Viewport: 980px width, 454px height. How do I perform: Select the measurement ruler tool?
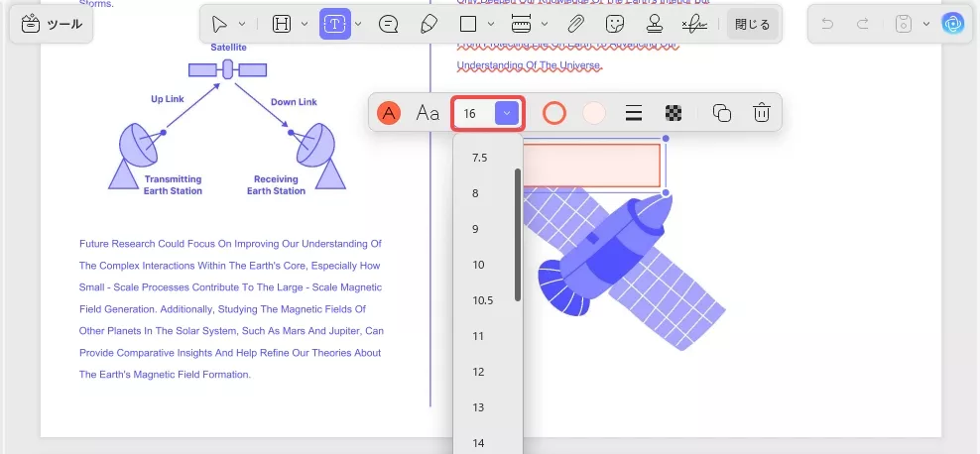[x=521, y=25]
